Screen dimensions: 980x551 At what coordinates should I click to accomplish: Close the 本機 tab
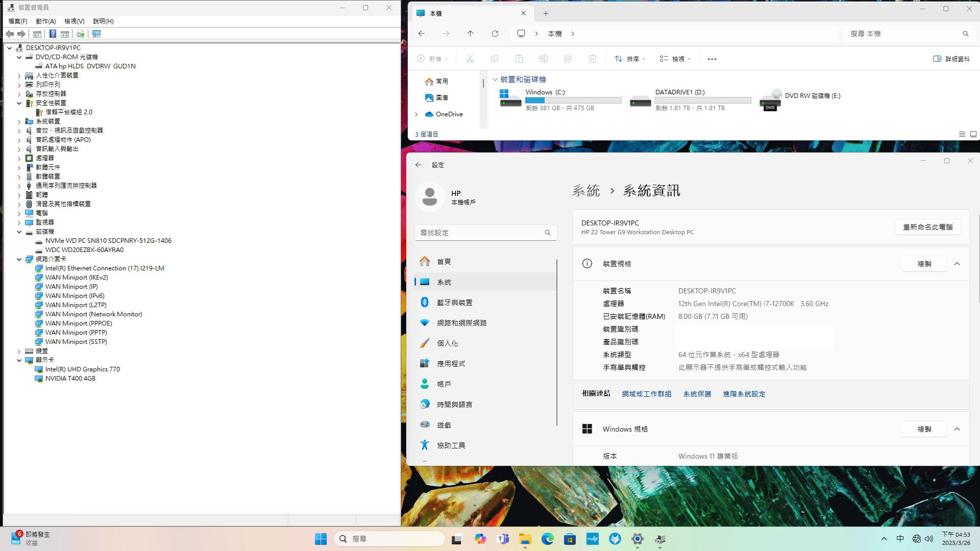pyautogui.click(x=523, y=14)
